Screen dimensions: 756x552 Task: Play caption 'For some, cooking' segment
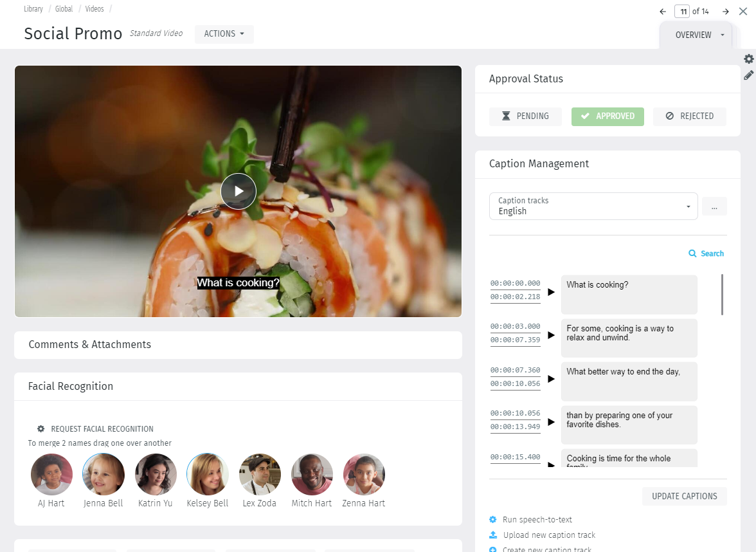[551, 335]
